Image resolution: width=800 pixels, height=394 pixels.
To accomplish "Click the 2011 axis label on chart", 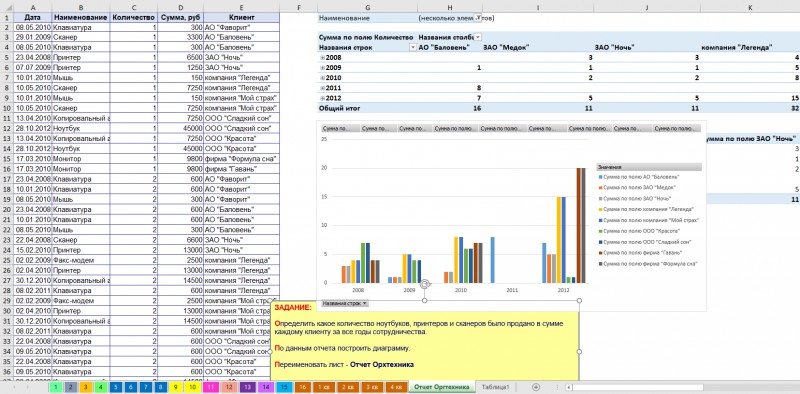I will [x=512, y=290].
